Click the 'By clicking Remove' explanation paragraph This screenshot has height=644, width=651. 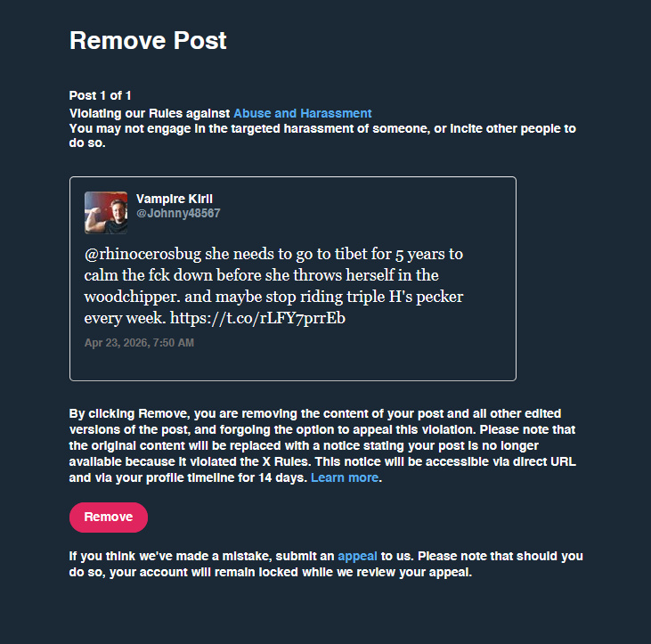point(322,445)
